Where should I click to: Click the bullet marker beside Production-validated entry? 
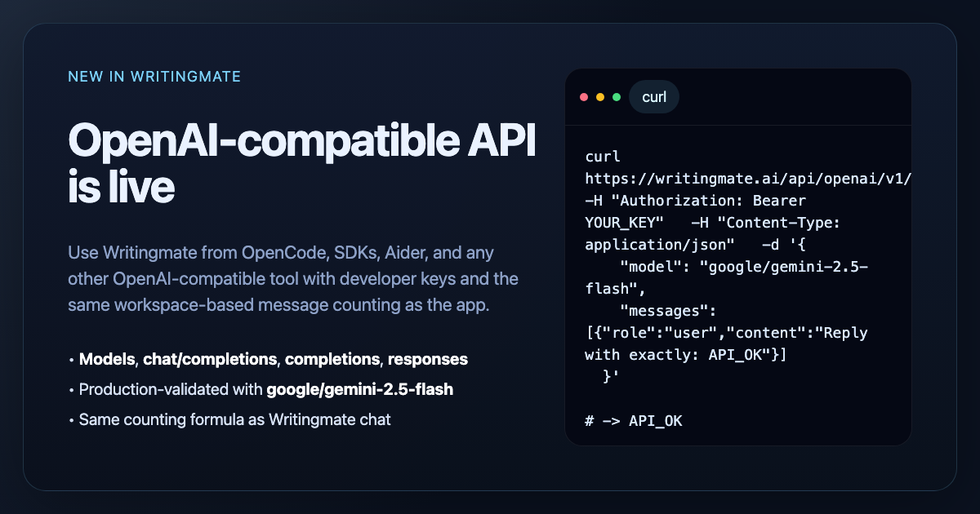73,389
